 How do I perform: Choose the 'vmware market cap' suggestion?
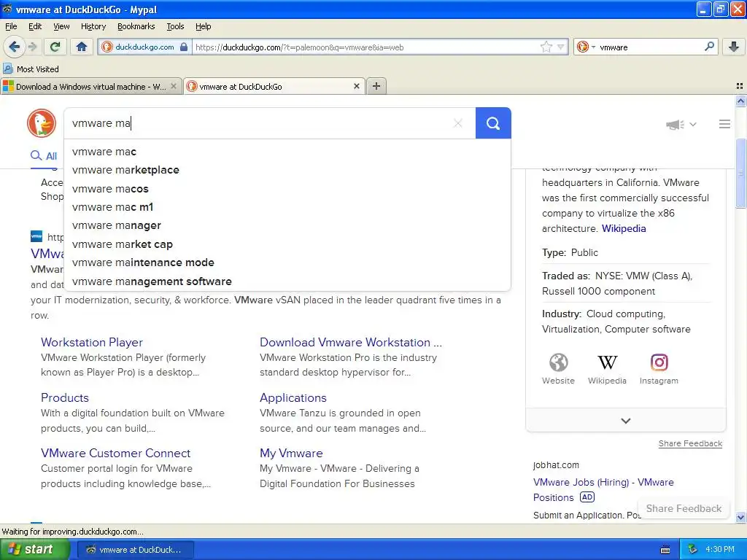point(287,244)
